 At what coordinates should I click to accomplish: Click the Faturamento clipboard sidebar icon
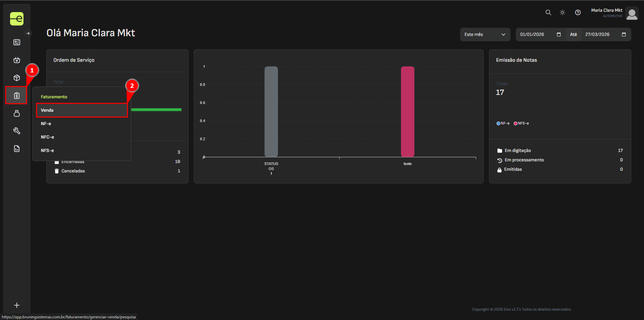(x=17, y=96)
